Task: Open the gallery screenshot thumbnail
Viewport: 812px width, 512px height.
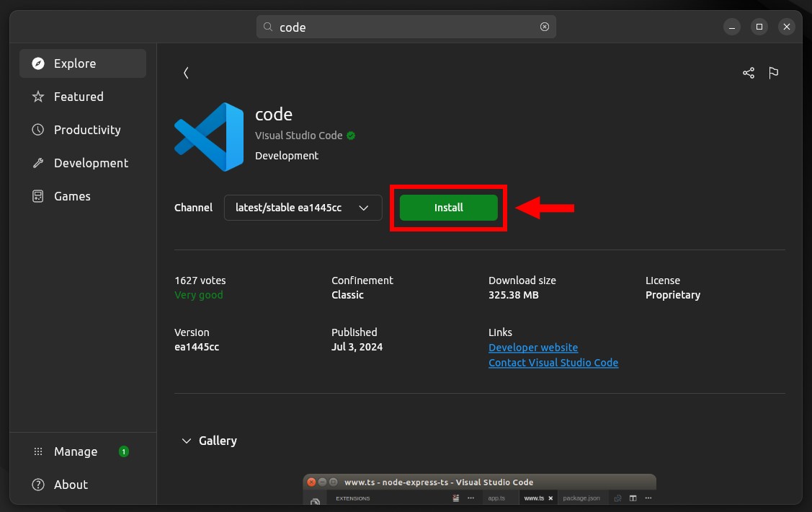Action: coord(480,489)
